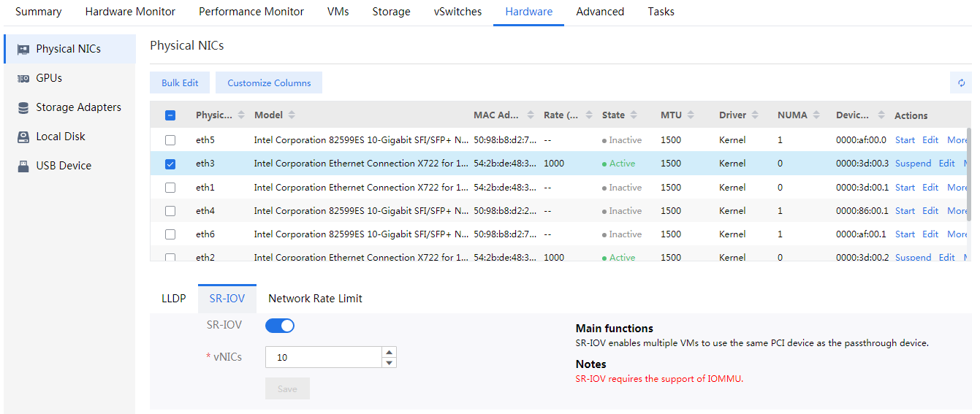Image resolution: width=980 pixels, height=414 pixels.
Task: Open More menu for eth4
Action: 957,211
